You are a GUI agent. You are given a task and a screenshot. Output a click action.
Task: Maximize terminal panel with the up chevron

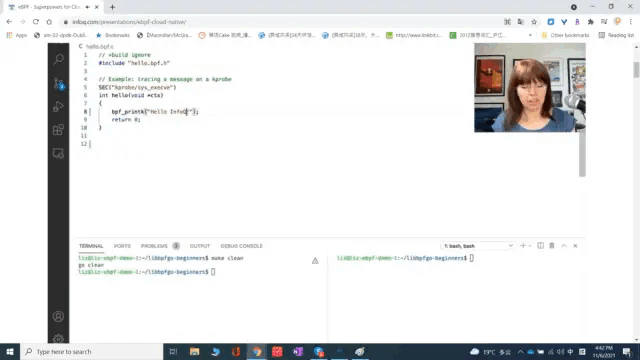(x=564, y=246)
